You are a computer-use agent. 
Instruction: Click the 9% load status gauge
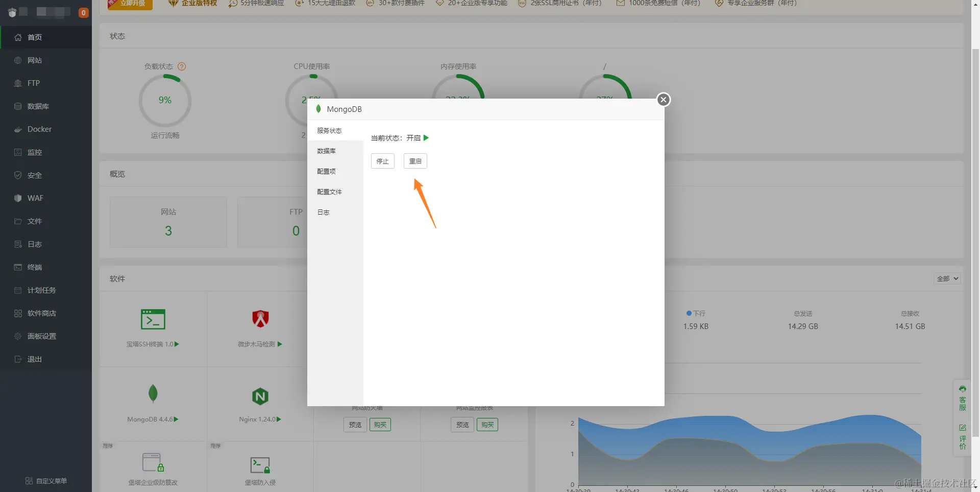[165, 101]
